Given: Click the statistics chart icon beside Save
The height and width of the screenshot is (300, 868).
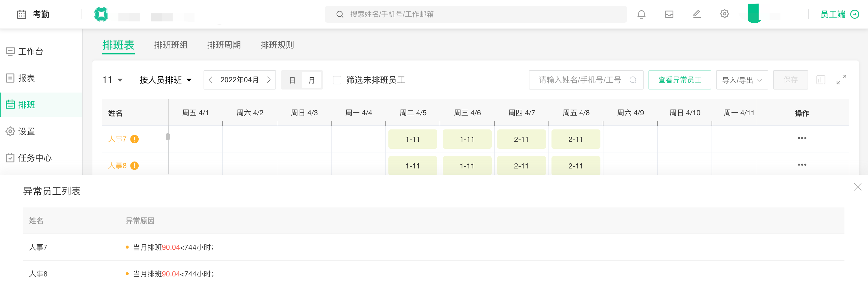Looking at the screenshot, I should pos(821,80).
